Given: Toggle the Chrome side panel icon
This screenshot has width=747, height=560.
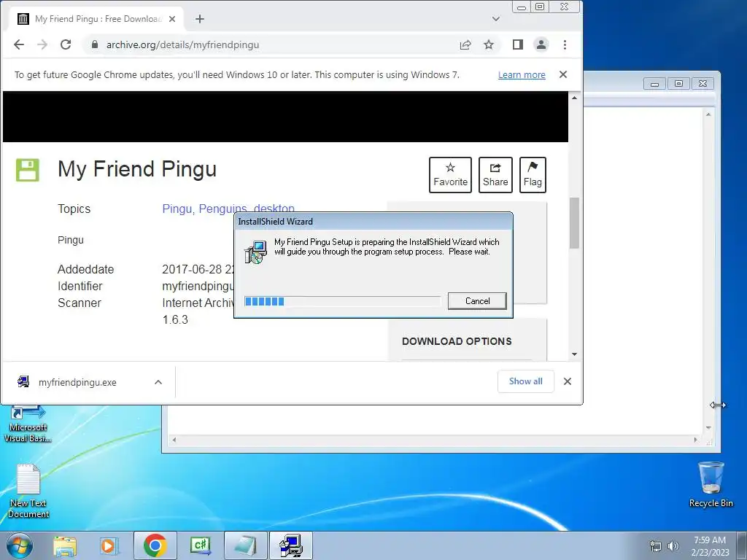Looking at the screenshot, I should (x=518, y=44).
